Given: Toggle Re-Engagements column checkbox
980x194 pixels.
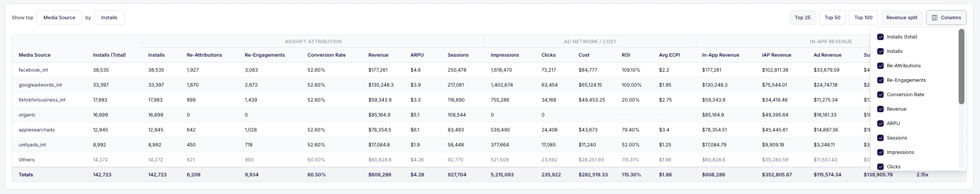Looking at the screenshot, I should [880, 80].
